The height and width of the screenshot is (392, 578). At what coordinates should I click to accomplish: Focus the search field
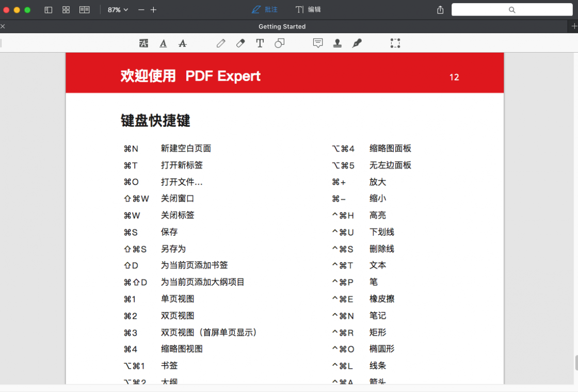coord(512,10)
